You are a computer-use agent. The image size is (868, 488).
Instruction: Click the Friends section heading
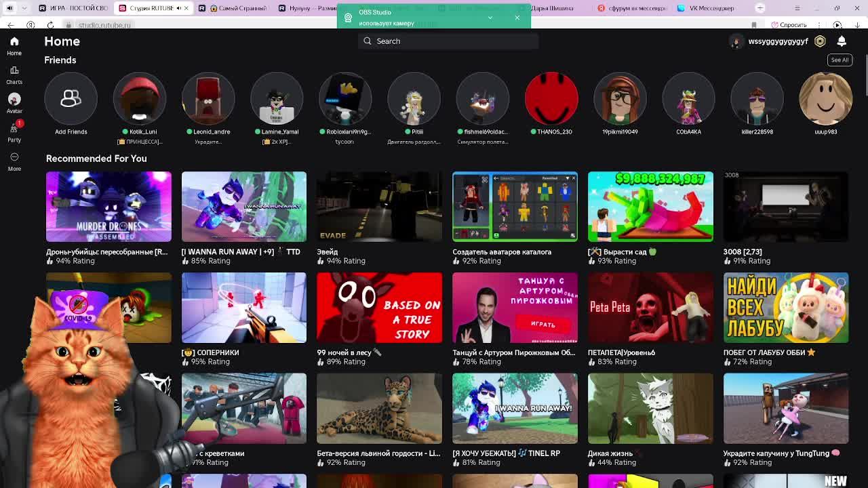coord(60,60)
